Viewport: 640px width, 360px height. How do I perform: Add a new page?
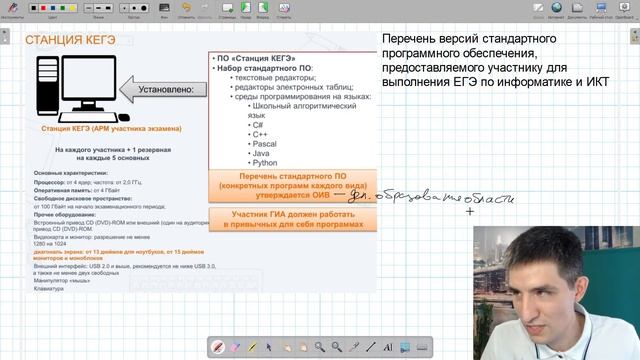227,8
